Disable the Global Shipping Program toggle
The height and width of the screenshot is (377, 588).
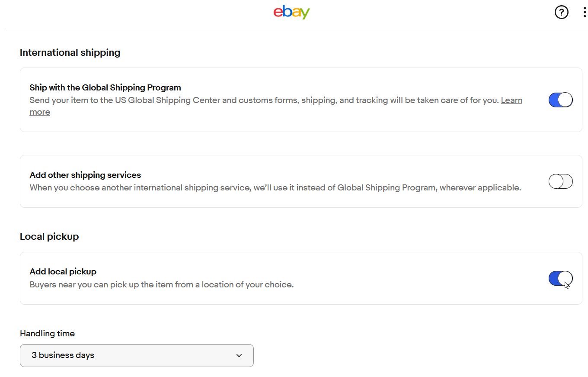tap(560, 100)
